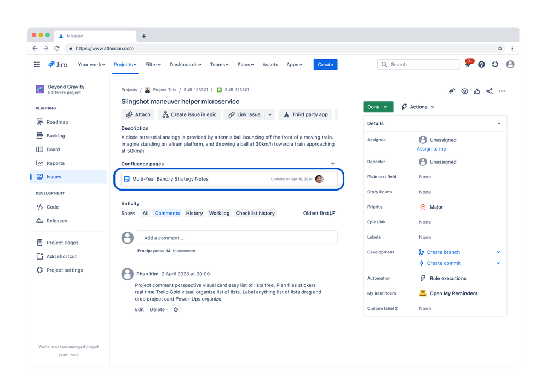Watch the issue via eye icon
The height and width of the screenshot is (392, 547).
coord(464,91)
